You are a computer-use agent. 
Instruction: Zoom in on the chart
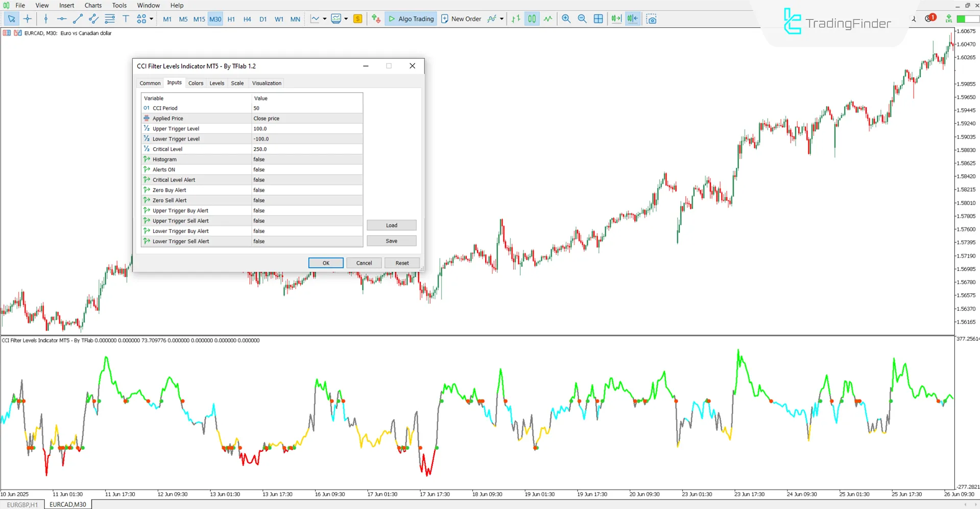click(x=566, y=19)
